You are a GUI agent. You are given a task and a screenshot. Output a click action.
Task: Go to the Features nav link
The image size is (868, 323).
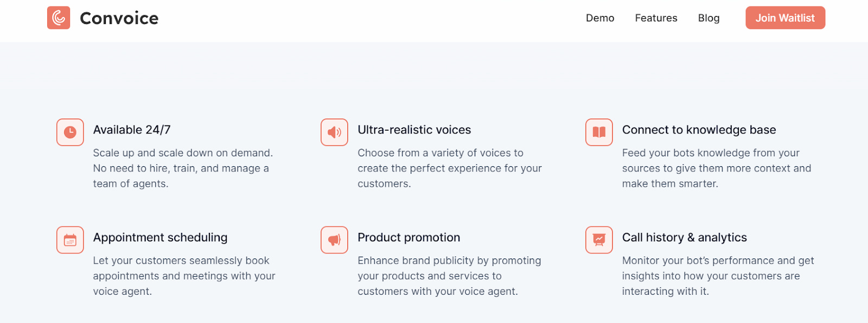click(x=656, y=18)
